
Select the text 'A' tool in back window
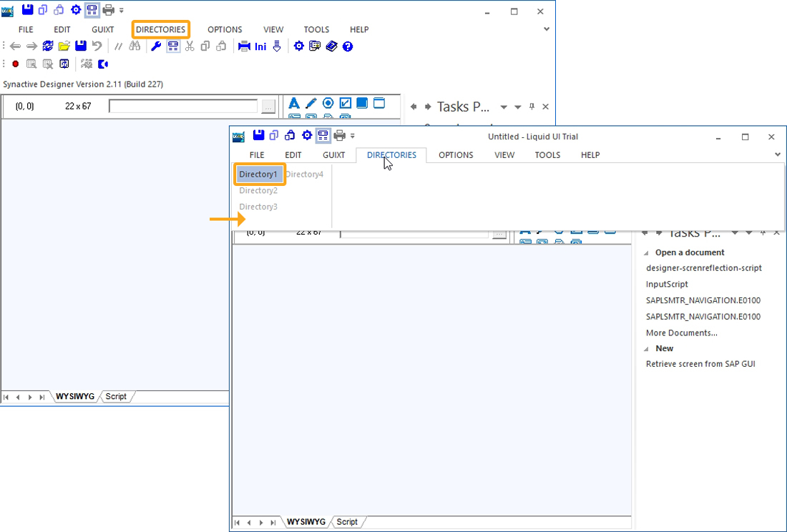[x=293, y=104]
